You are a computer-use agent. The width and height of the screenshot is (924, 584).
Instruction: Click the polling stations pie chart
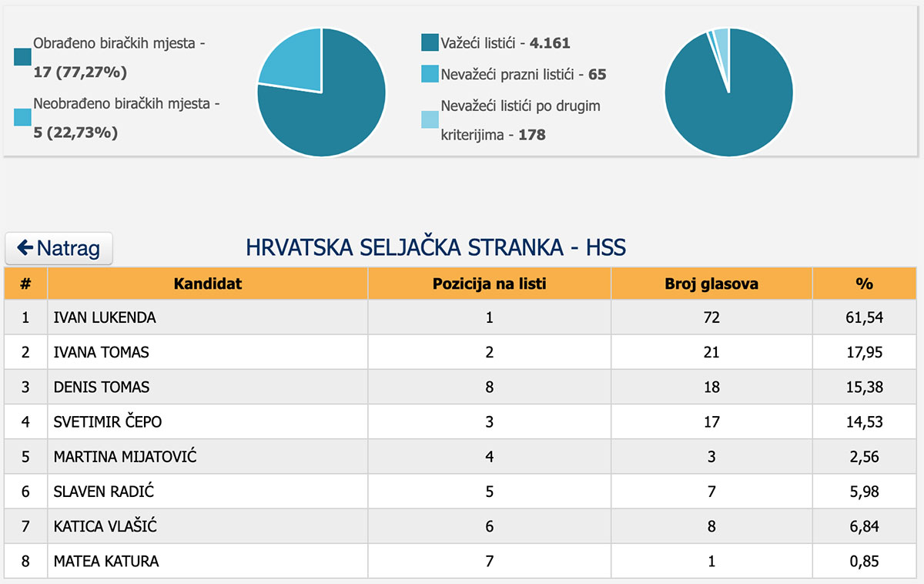coord(321,92)
